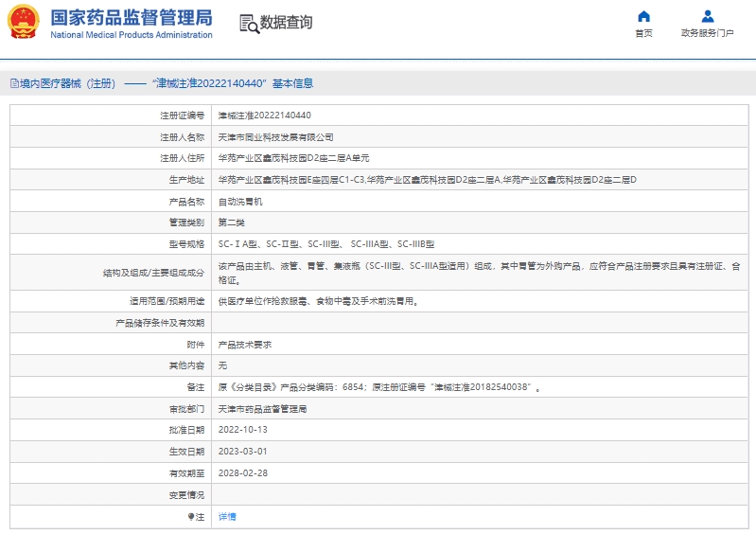Click the document icon before 境内医疗器械

[14, 83]
